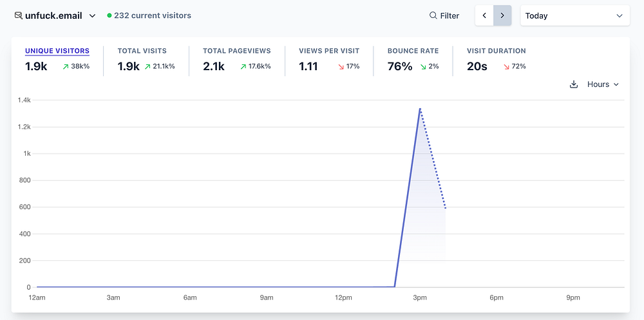
Task: Open the unfuck.email site switcher
Action: click(55, 15)
